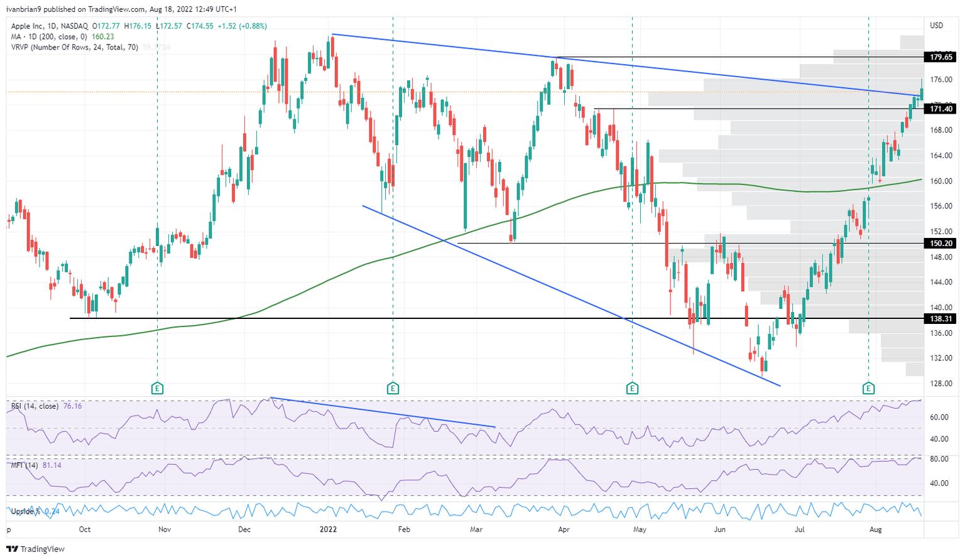Click the RSI (14, close) indicator label
965x560 pixels.
[x=36, y=406]
